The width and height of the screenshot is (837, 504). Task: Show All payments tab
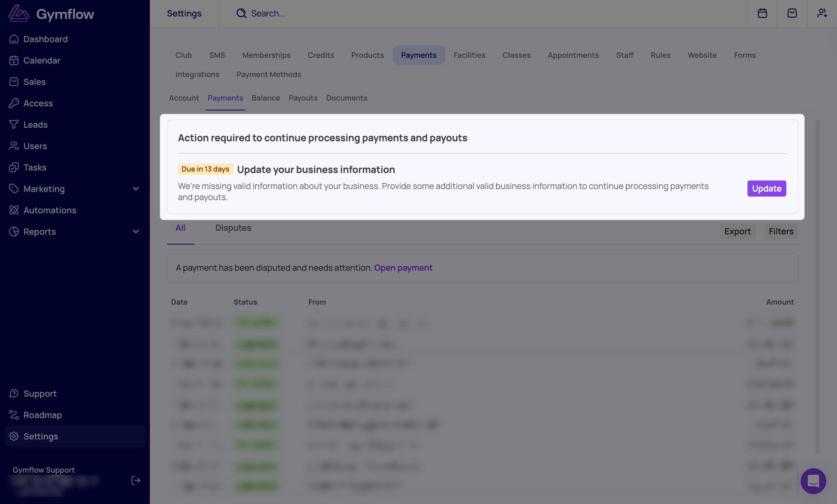click(x=181, y=228)
